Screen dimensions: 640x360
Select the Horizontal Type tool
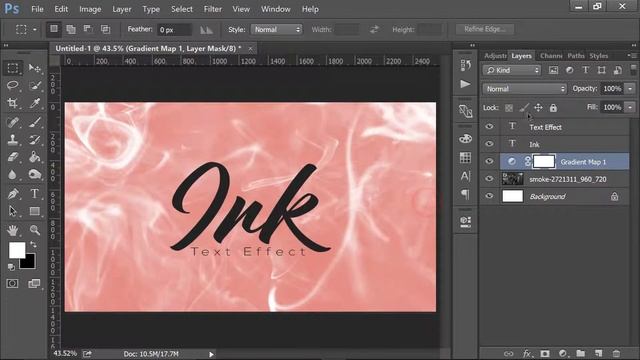point(35,193)
